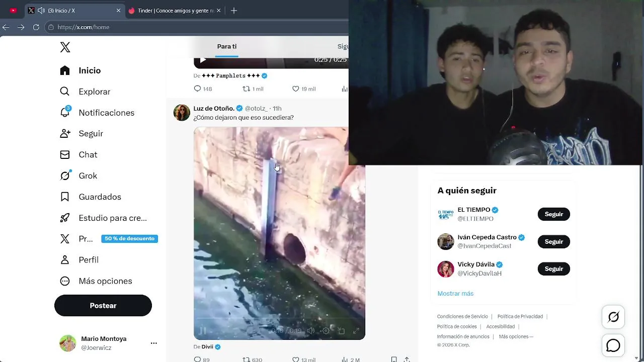Switch to the Tinder browser tab
The image size is (644, 362).
pyautogui.click(x=175, y=11)
